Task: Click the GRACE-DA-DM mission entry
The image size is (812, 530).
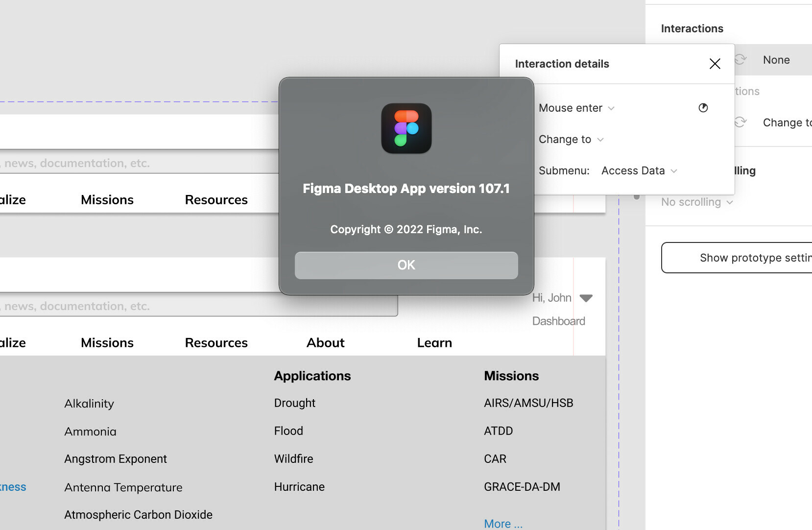Action: pos(522,487)
